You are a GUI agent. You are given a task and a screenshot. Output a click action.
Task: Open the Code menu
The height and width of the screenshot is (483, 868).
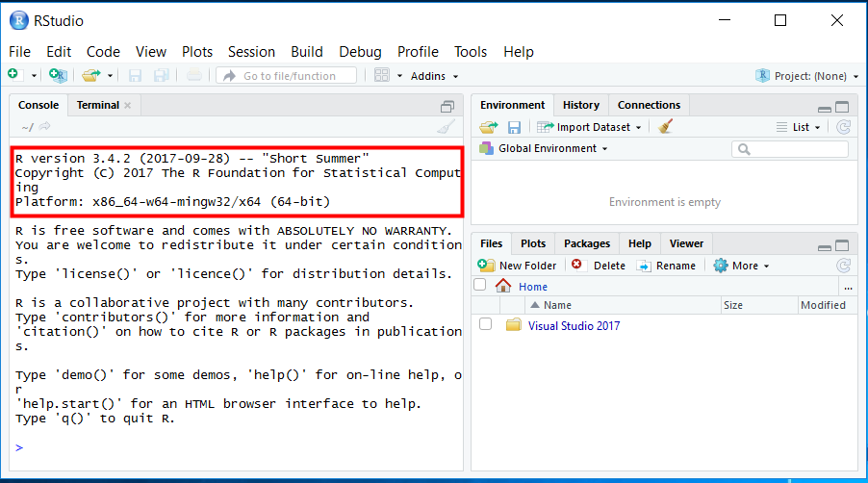click(x=103, y=51)
